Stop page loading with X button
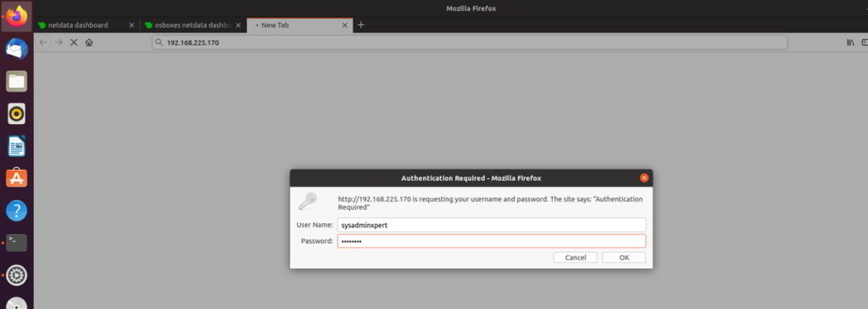Screen dimensions: 868x309 74,42
